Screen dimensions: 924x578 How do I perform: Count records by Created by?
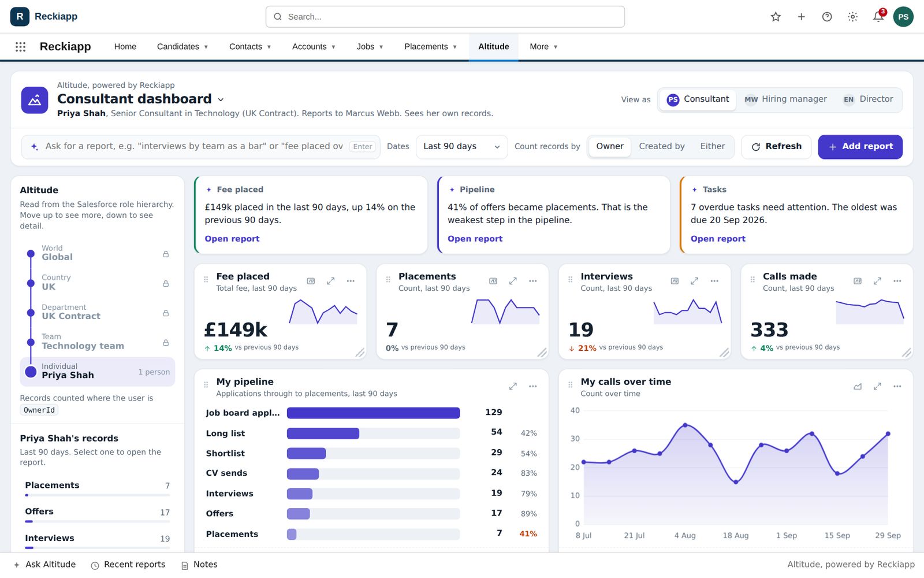[662, 147]
